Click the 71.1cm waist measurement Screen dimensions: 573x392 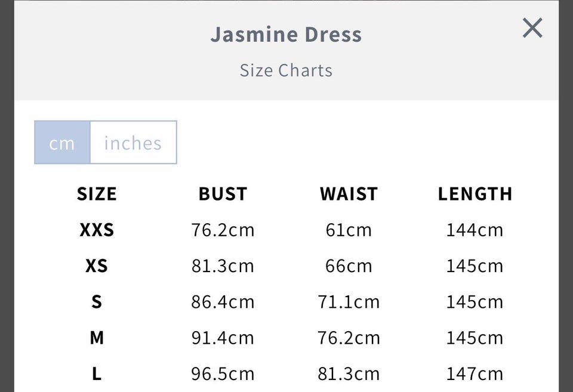(349, 302)
